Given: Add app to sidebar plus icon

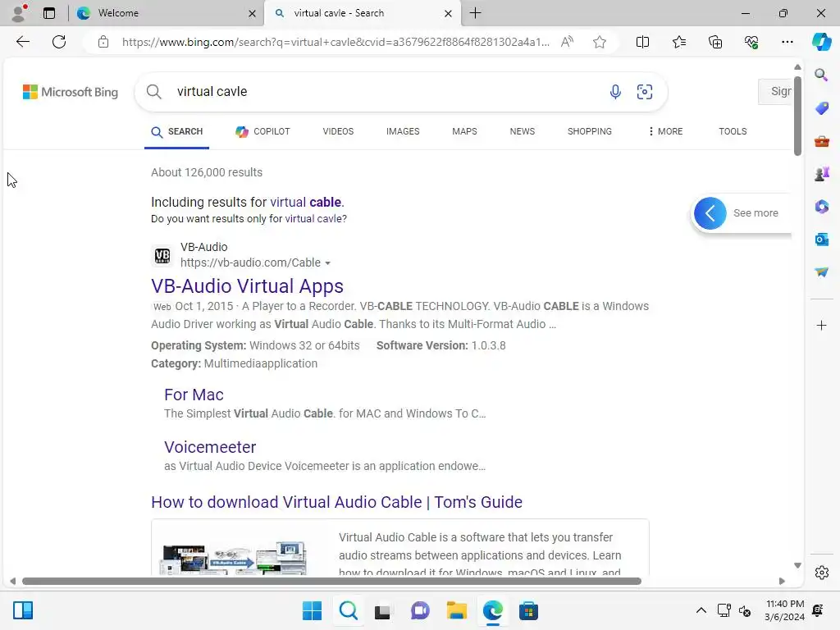Looking at the screenshot, I should [x=821, y=325].
